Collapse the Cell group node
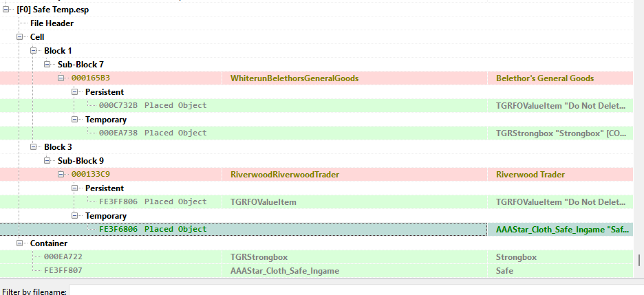Viewport: 644px width, 295px height. (x=20, y=37)
